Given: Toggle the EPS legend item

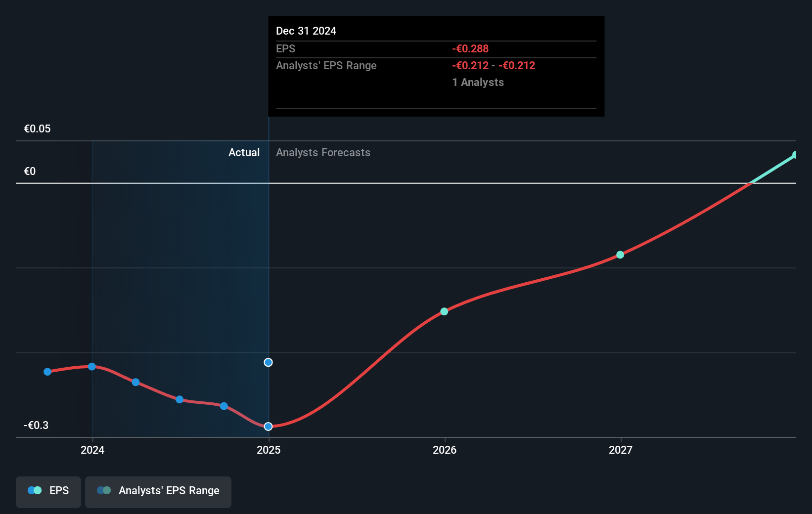Looking at the screenshot, I should (x=48, y=492).
